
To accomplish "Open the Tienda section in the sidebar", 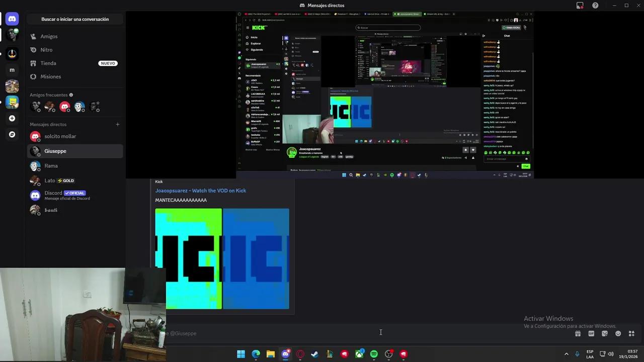I will point(48,63).
